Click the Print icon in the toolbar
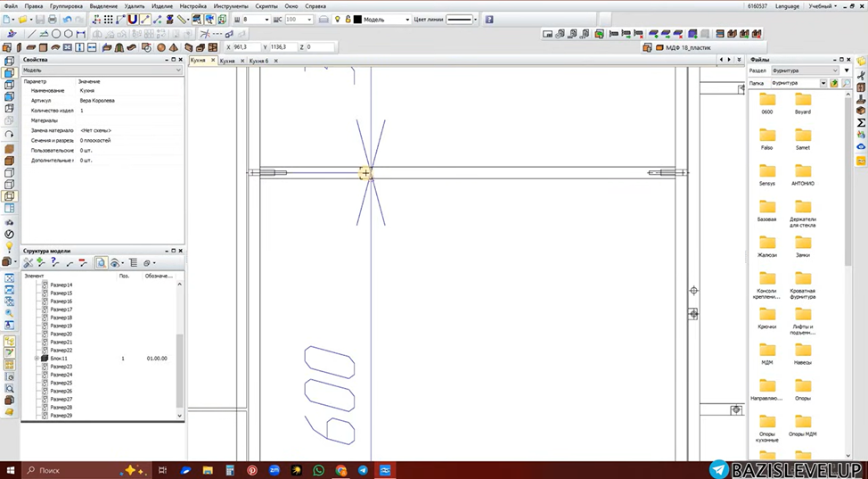The image size is (868, 479). pyautogui.click(x=52, y=20)
